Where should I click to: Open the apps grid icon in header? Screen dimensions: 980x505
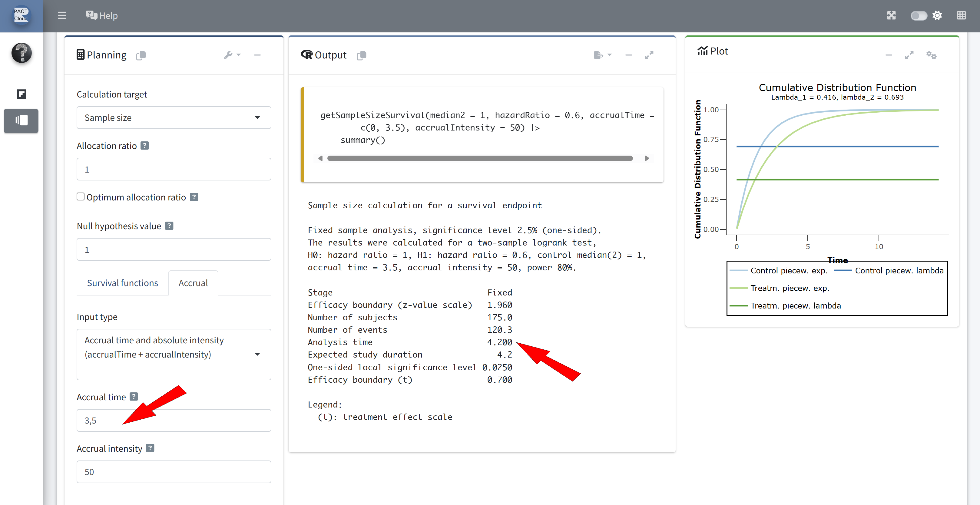click(x=961, y=15)
